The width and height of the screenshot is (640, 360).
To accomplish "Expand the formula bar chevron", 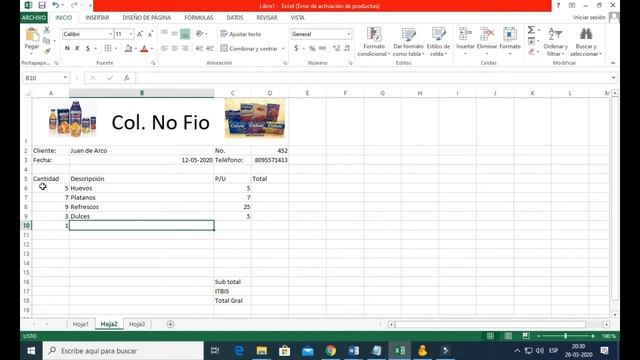I will (x=613, y=78).
